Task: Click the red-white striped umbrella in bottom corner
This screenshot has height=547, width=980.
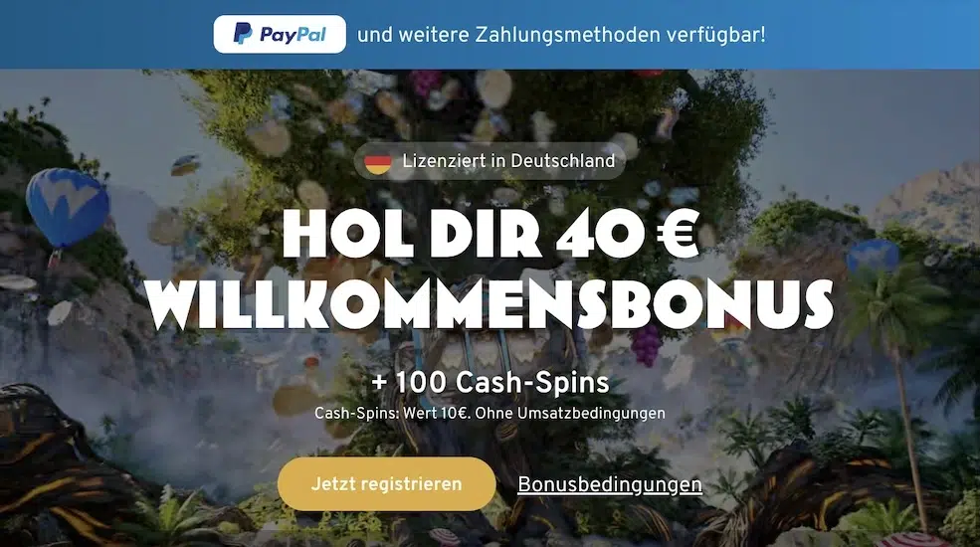Action: click(x=914, y=539)
